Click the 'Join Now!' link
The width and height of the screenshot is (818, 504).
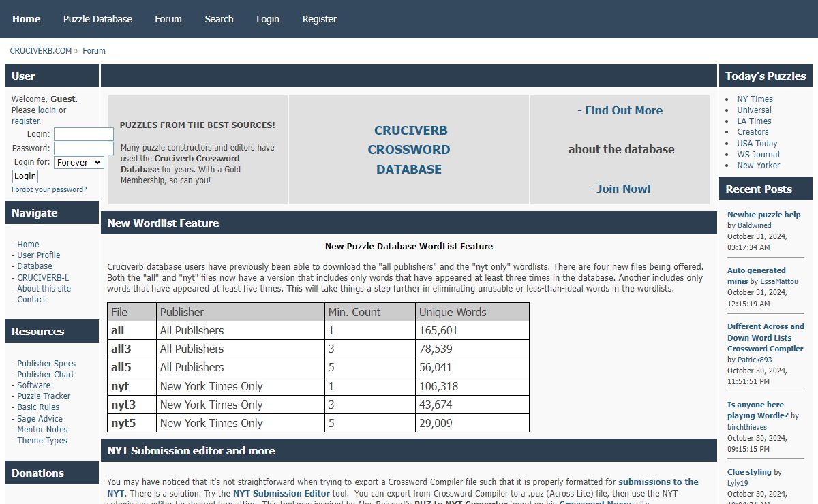tap(624, 189)
